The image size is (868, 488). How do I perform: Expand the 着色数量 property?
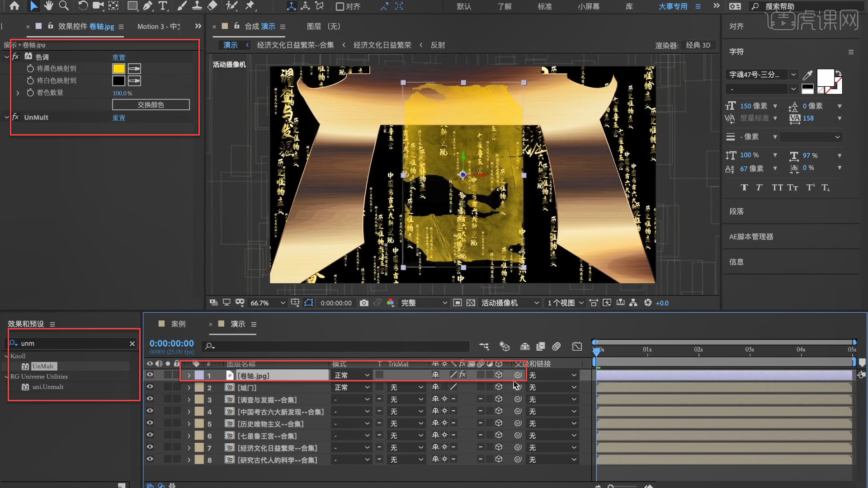pyautogui.click(x=18, y=93)
